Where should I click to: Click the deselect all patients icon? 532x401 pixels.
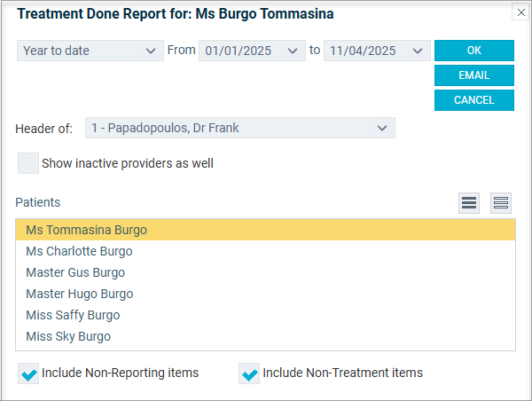pos(501,203)
